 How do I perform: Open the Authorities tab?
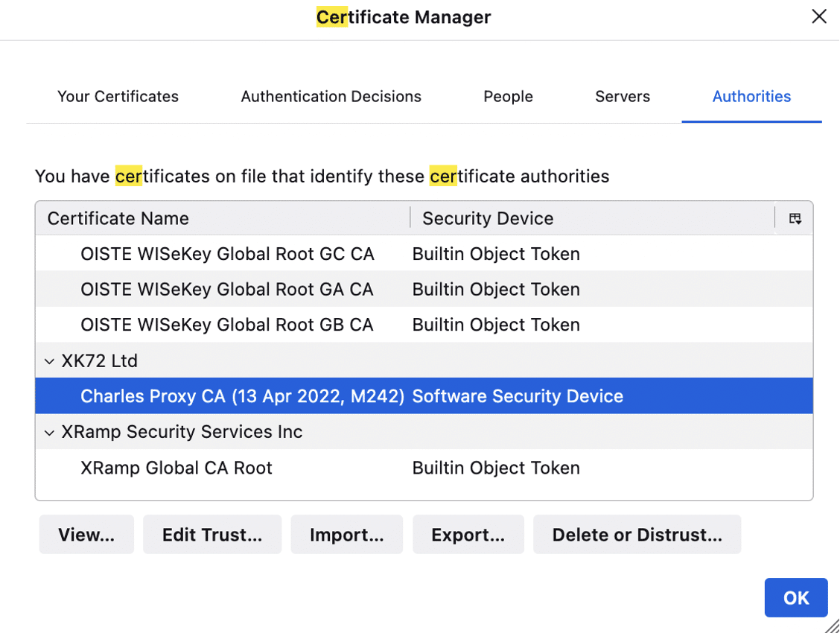(x=751, y=96)
